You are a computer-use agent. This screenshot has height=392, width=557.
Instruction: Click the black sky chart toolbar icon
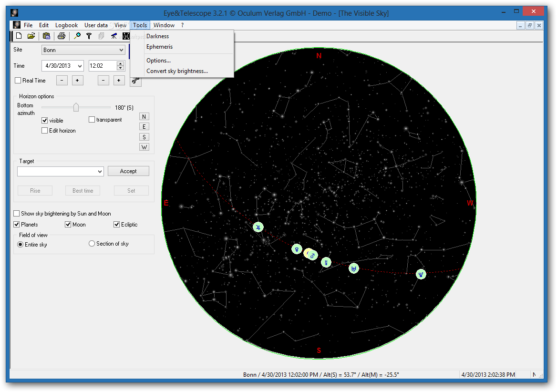(126, 35)
